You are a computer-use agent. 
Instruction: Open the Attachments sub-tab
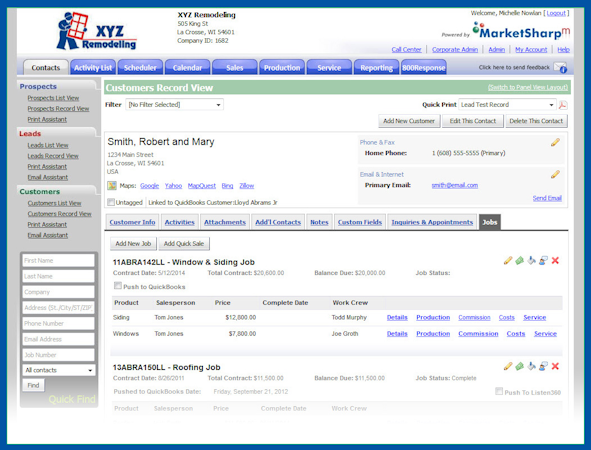pyautogui.click(x=225, y=222)
